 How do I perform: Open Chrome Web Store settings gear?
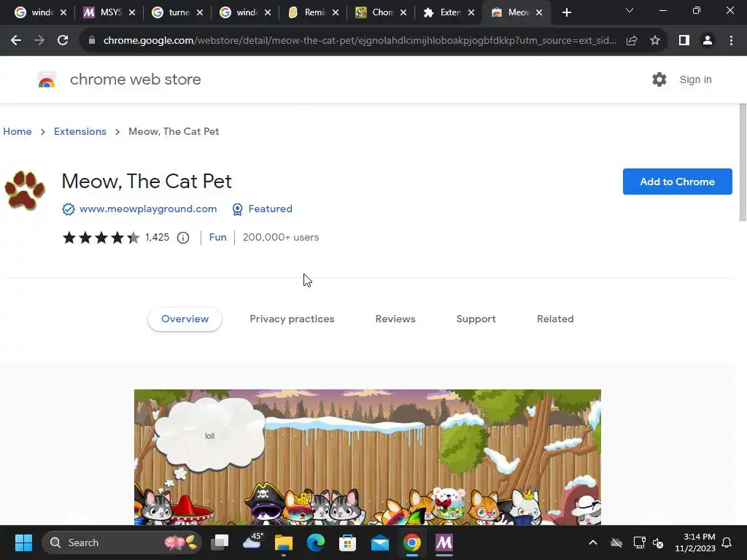coord(659,79)
